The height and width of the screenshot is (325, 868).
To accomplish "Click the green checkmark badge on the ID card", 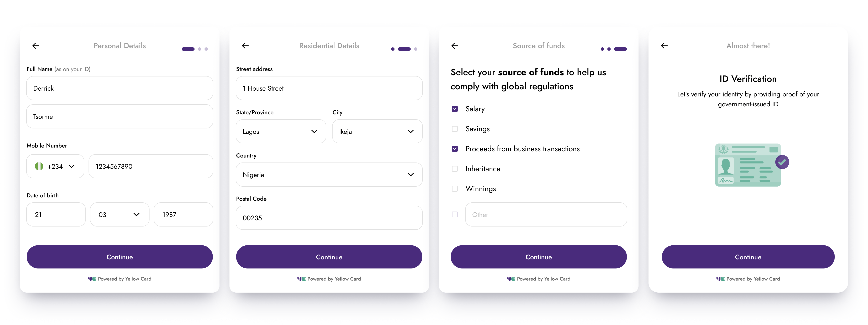I will 783,162.
